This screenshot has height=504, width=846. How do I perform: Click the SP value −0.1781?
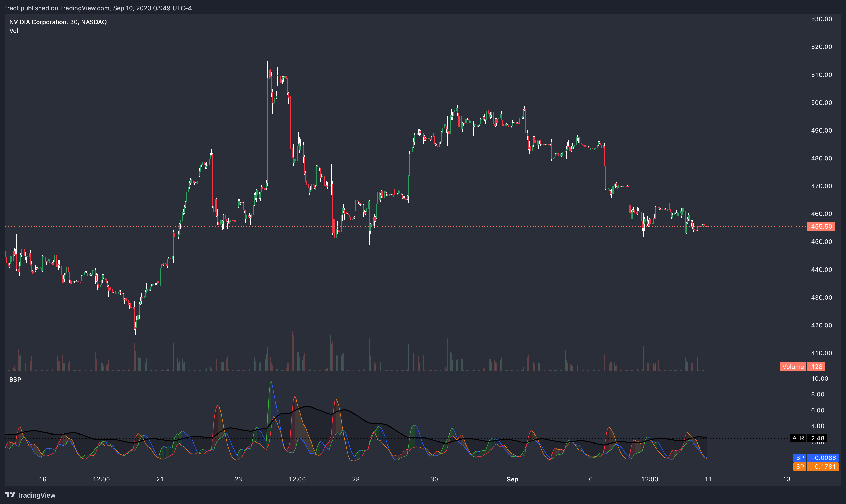click(x=823, y=467)
